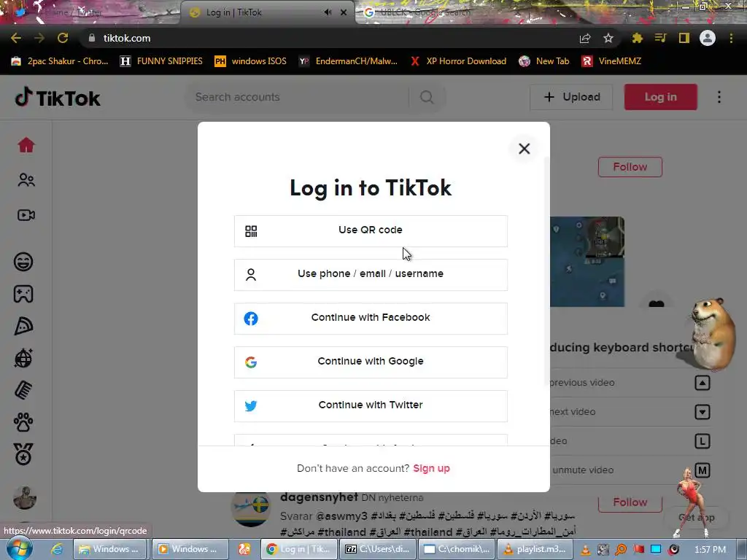Click the previous video up-arrow key icon
The image size is (747, 560).
pos(703,383)
